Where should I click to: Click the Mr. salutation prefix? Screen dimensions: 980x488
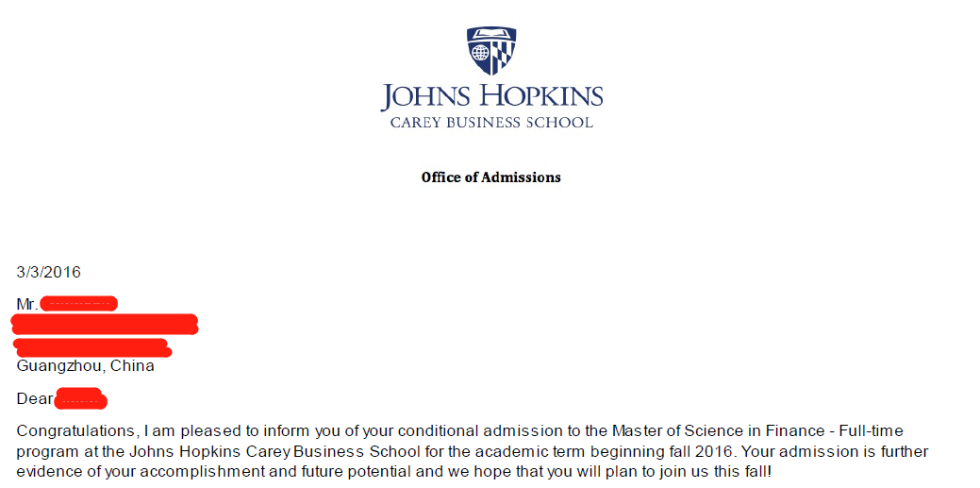[x=27, y=304]
